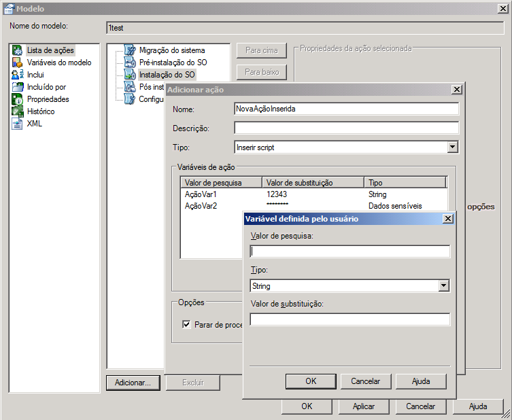Close the Variável definida pelo usuário dialog
The height and width of the screenshot is (420, 512).
[447, 219]
